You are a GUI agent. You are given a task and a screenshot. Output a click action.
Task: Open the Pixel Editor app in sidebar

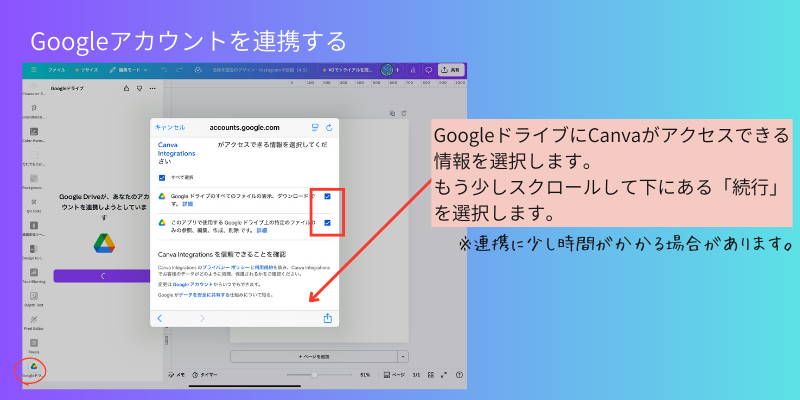click(x=34, y=322)
